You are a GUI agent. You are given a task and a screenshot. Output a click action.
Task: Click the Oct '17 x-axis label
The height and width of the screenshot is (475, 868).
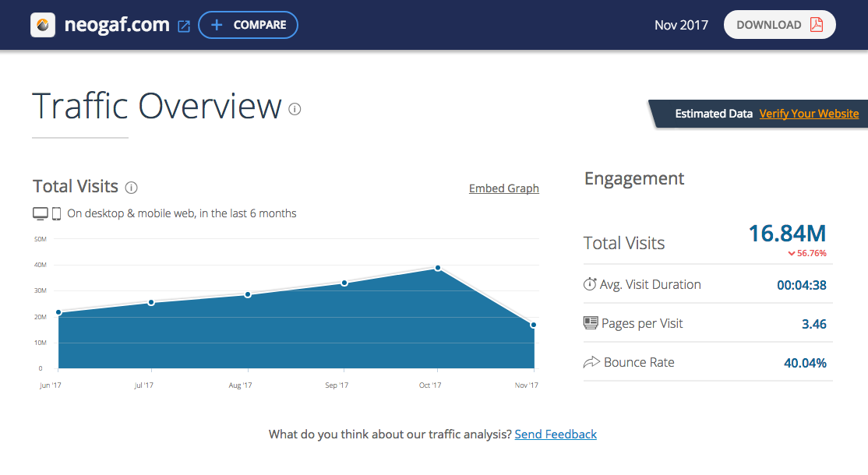[430, 385]
